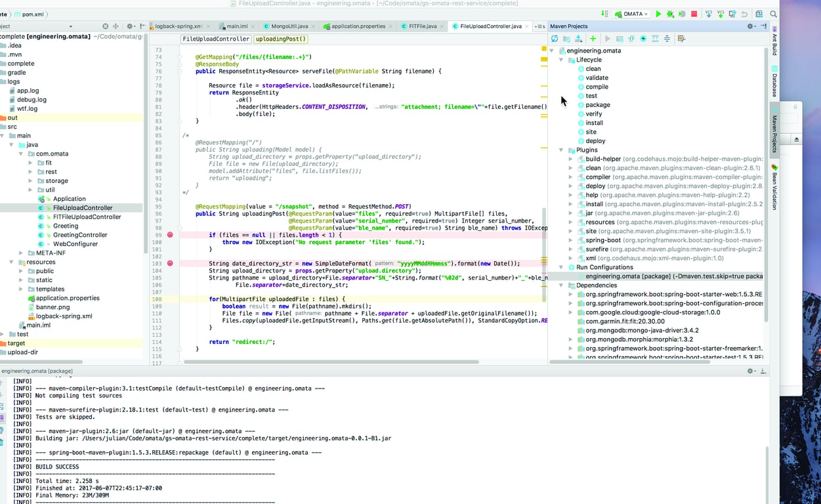This screenshot has width=821, height=504.
Task: Open FITFileUploadController in project tree
Action: tap(87, 217)
